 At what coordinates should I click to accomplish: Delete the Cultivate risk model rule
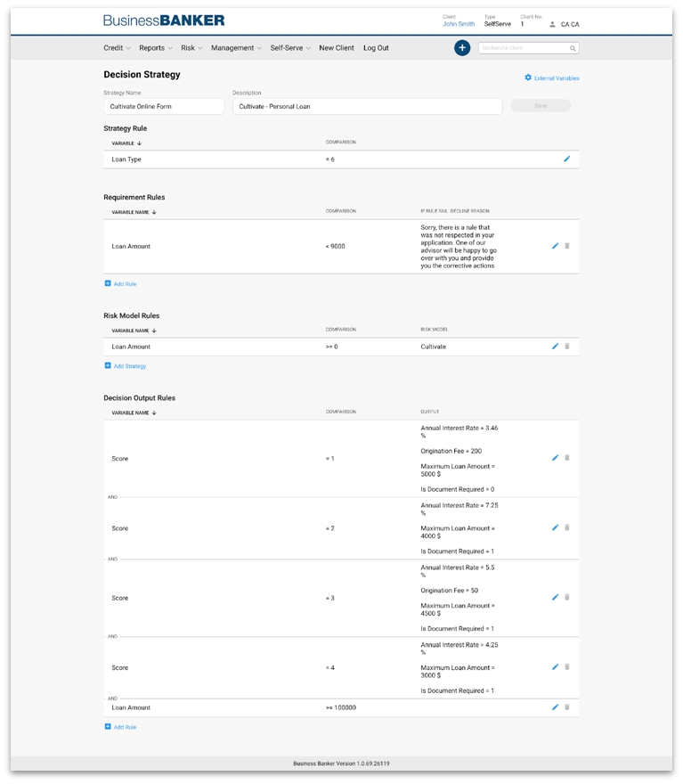(x=567, y=347)
